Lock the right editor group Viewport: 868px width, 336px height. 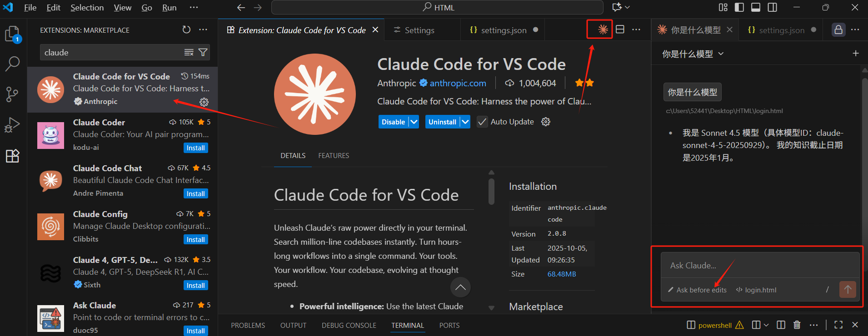(x=838, y=30)
